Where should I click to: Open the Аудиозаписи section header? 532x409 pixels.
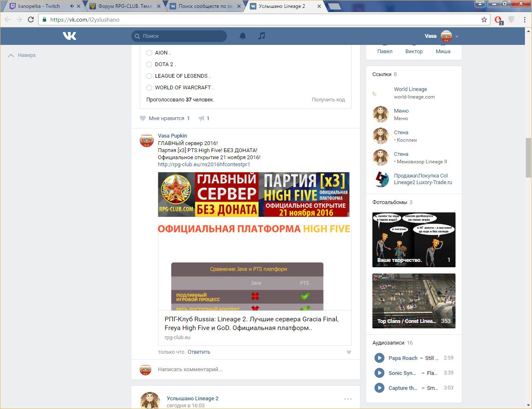coord(388,343)
